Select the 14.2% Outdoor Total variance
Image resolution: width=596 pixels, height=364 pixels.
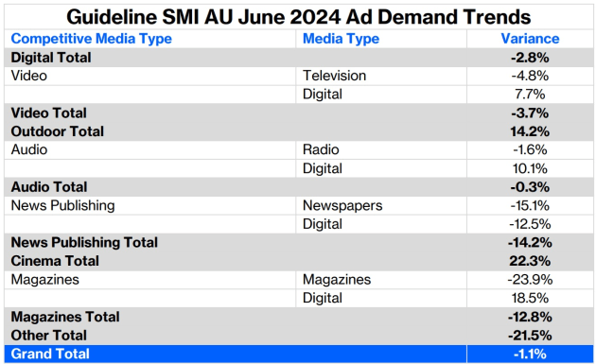click(530, 131)
